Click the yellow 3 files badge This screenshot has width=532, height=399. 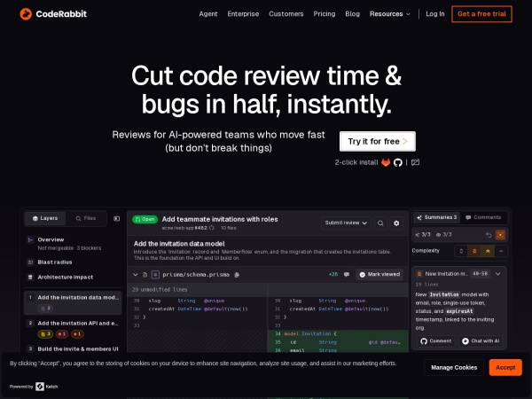tap(45, 334)
